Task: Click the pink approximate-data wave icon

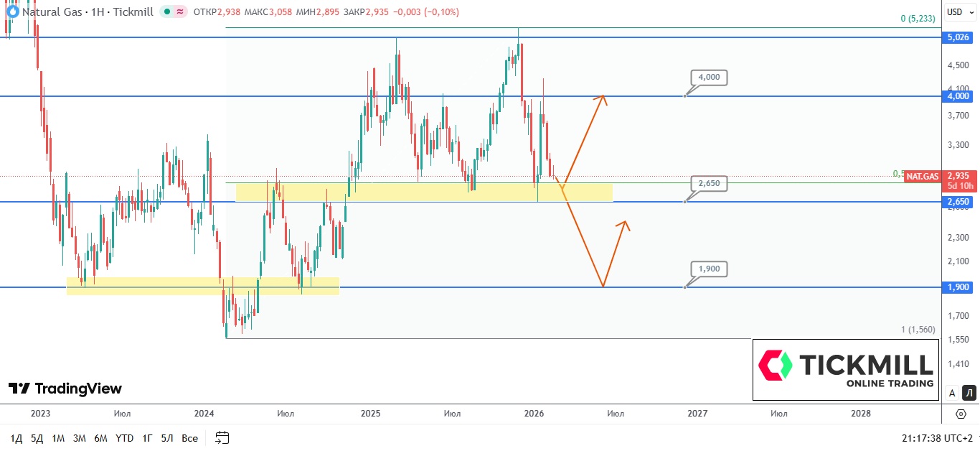Action: [x=179, y=12]
